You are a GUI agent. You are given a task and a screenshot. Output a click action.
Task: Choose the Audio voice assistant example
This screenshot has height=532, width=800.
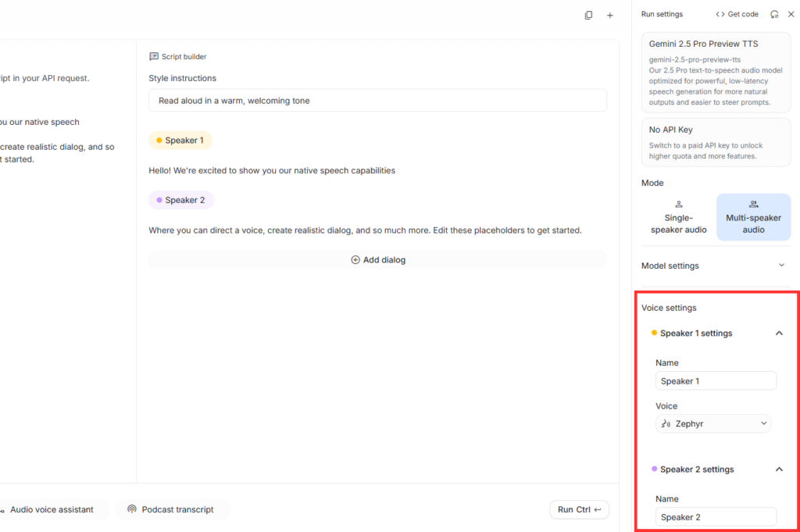tap(51, 509)
